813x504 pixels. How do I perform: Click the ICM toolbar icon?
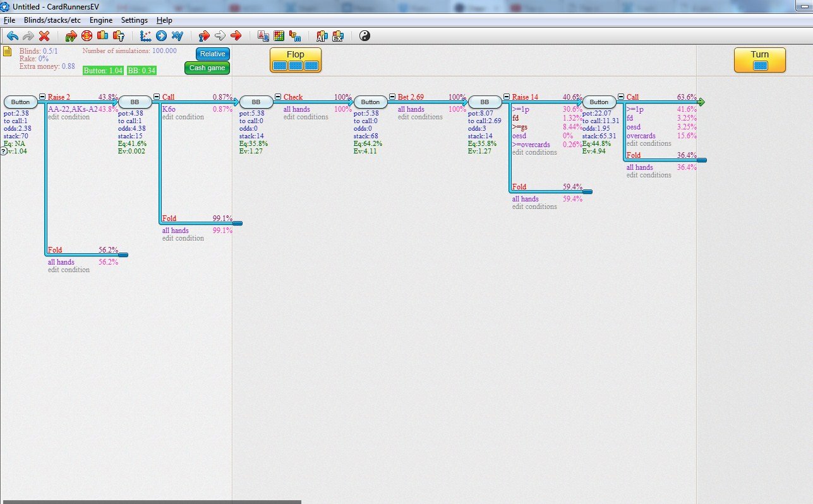pyautogui.click(x=295, y=36)
